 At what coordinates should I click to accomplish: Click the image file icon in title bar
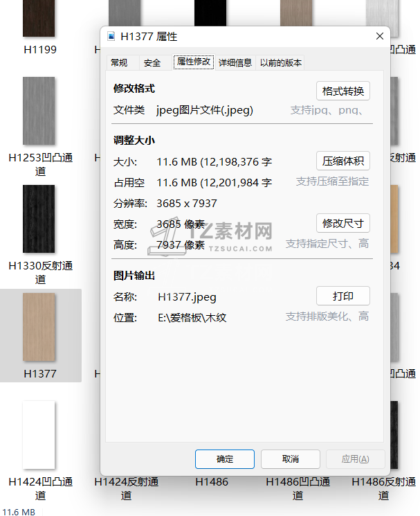pyautogui.click(x=111, y=36)
